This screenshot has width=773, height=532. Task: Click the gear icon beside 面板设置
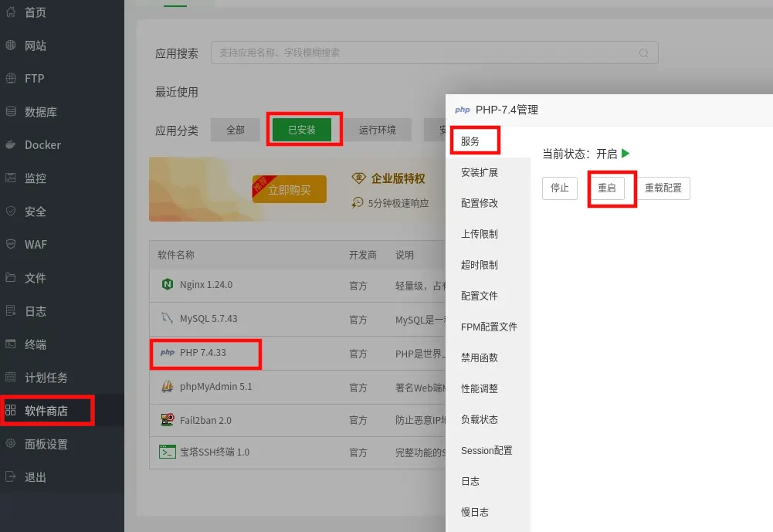(10, 443)
